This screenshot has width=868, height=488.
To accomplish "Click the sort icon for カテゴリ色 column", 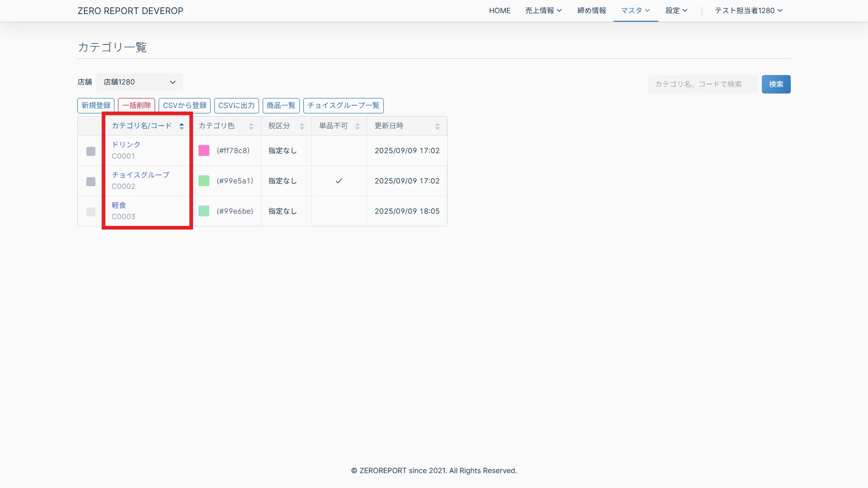I will tap(251, 127).
